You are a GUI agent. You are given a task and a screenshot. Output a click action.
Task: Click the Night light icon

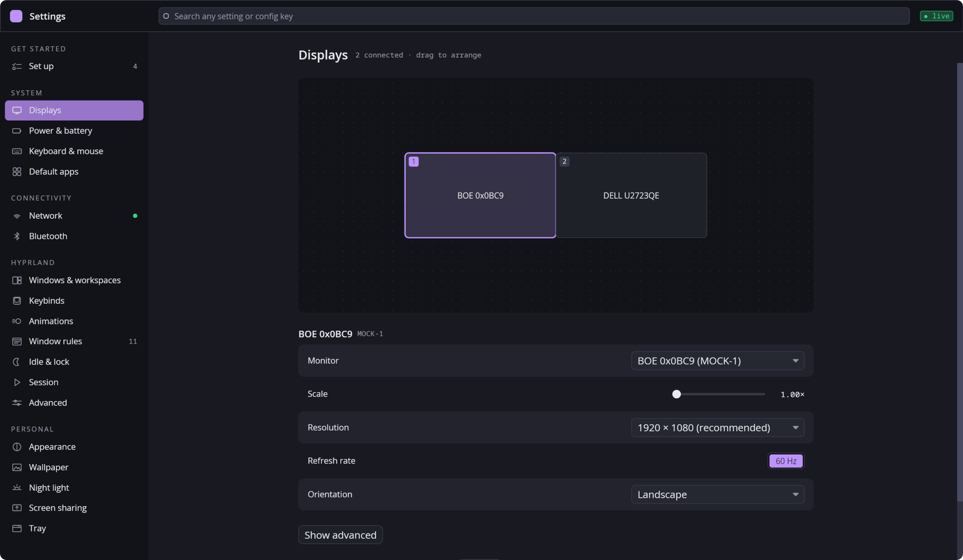coord(17,488)
